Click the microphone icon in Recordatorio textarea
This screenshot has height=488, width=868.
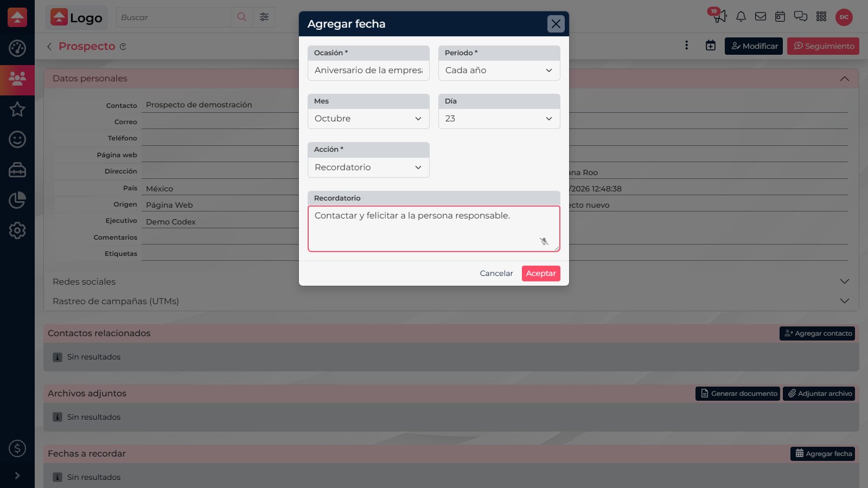(x=544, y=241)
